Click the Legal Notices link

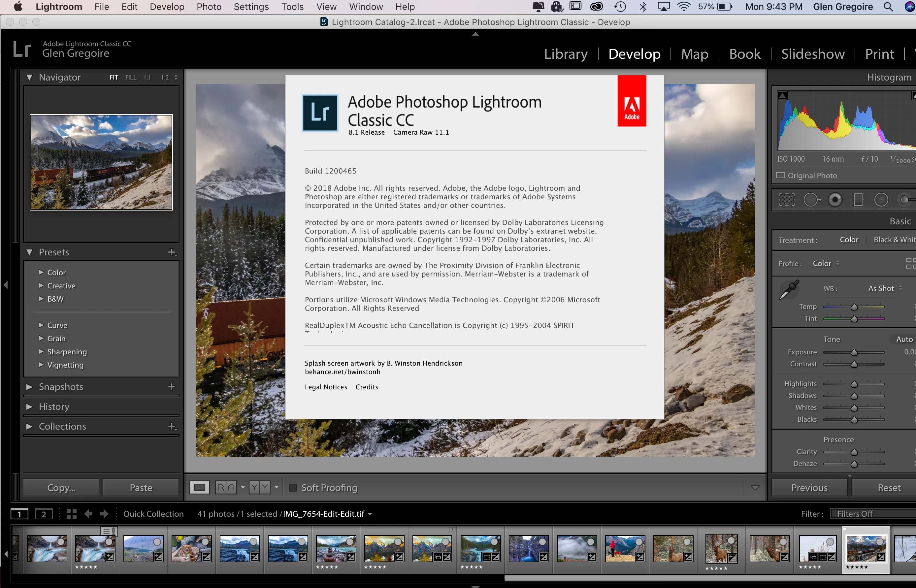click(x=326, y=387)
